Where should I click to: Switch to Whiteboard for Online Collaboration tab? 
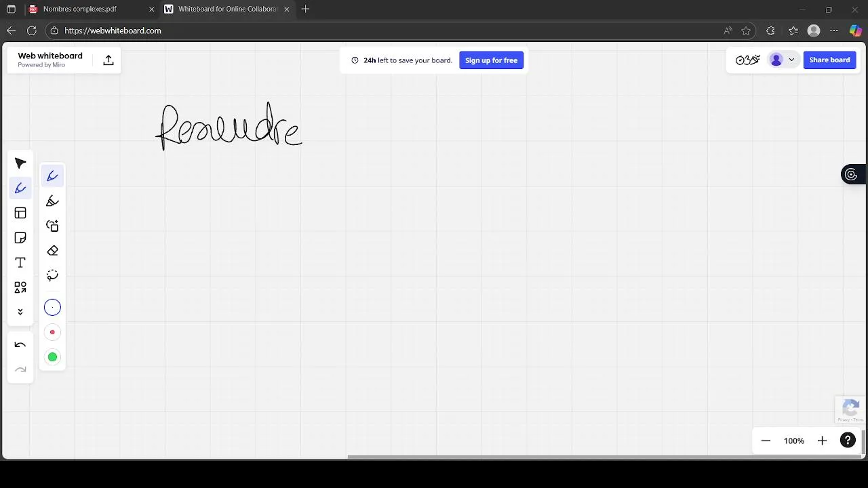tap(227, 9)
